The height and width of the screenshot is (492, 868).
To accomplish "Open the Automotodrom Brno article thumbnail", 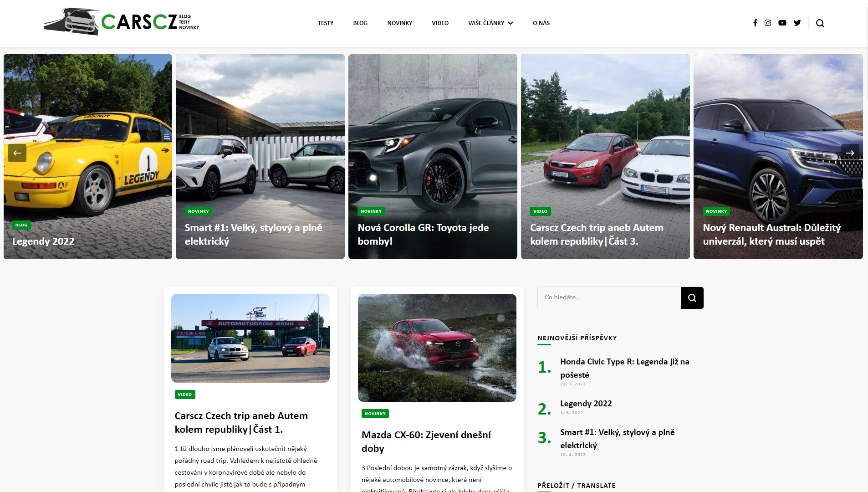I will pyautogui.click(x=250, y=338).
